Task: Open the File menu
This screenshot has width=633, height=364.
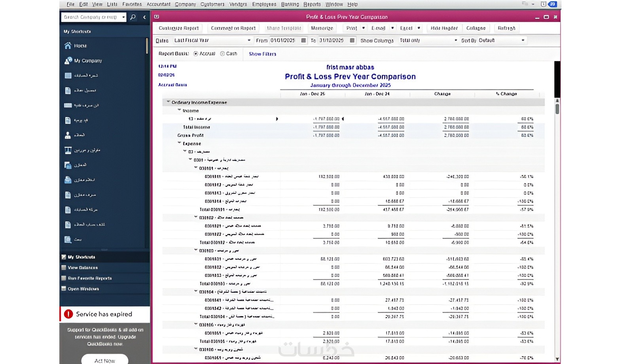Action: pyautogui.click(x=70, y=4)
